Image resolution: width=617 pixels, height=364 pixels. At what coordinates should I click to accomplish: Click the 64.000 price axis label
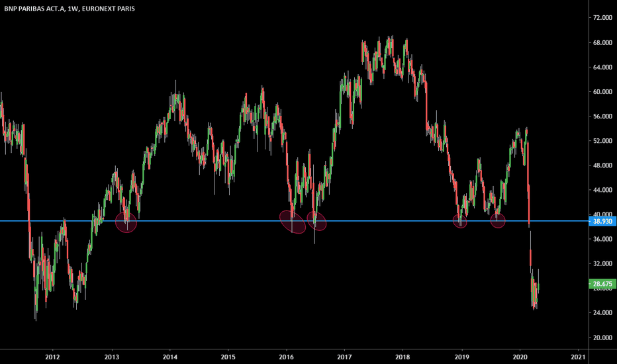[602, 67]
